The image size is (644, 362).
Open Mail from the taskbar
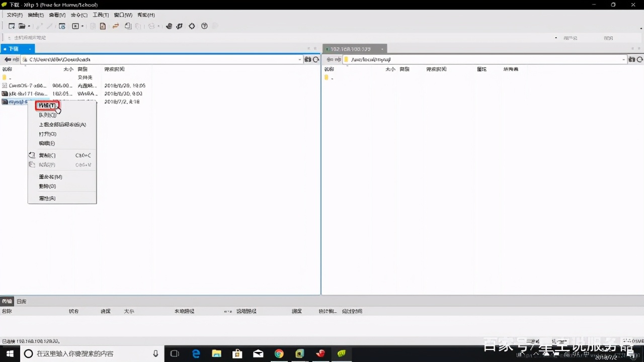[x=258, y=353]
